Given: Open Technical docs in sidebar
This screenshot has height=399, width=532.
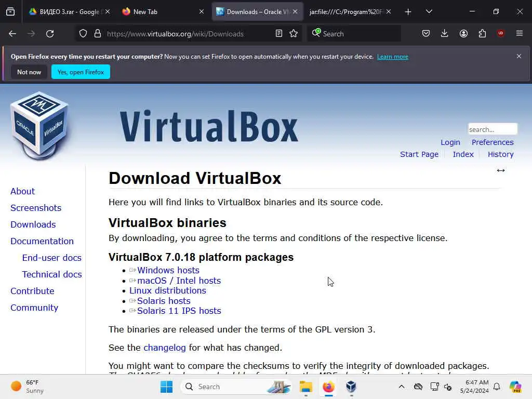Looking at the screenshot, I should [52, 274].
